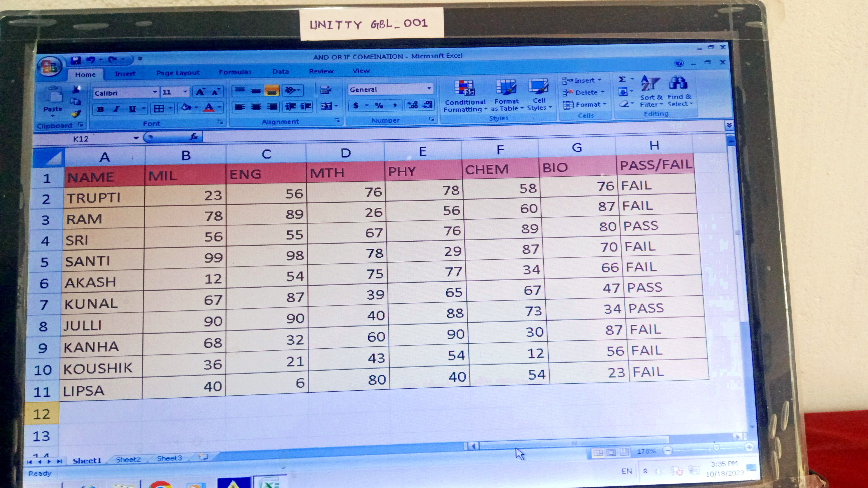
Task: Open the General number format dropdown
Action: coord(429,89)
